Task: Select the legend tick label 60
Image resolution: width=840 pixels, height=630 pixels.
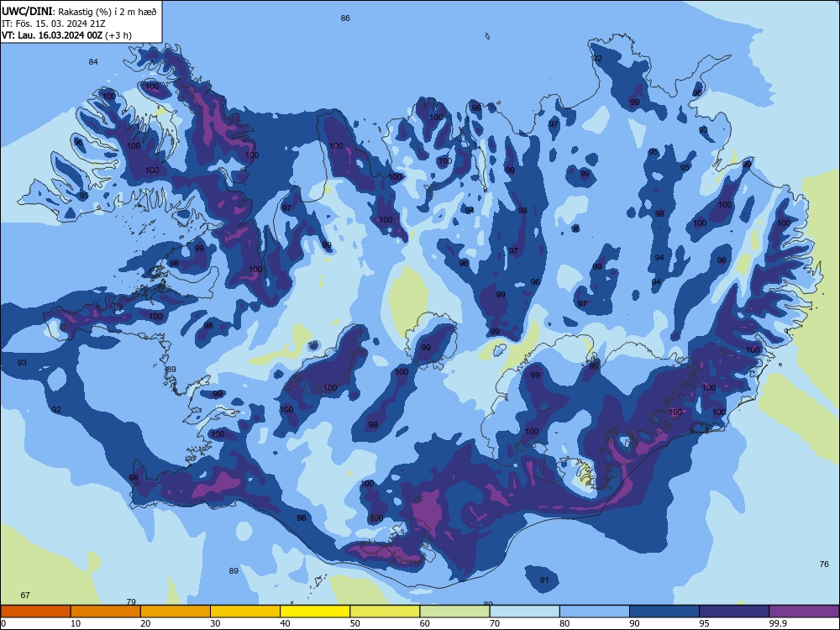Action: [425, 623]
